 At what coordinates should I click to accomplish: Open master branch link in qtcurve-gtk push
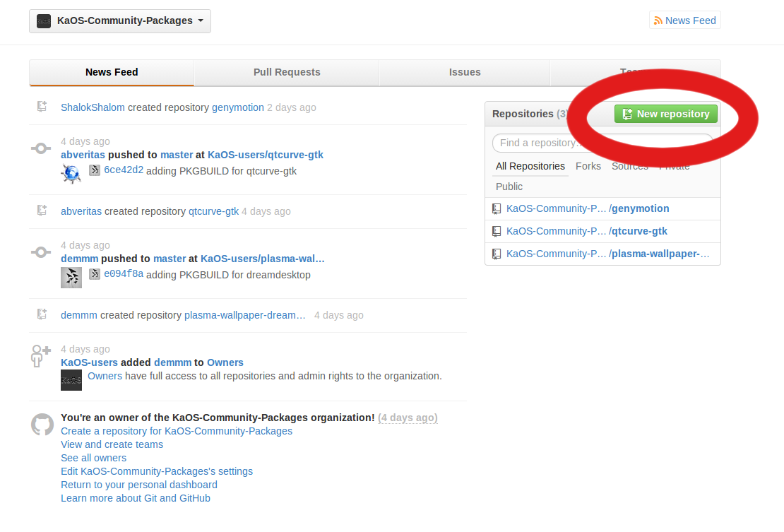(x=176, y=155)
